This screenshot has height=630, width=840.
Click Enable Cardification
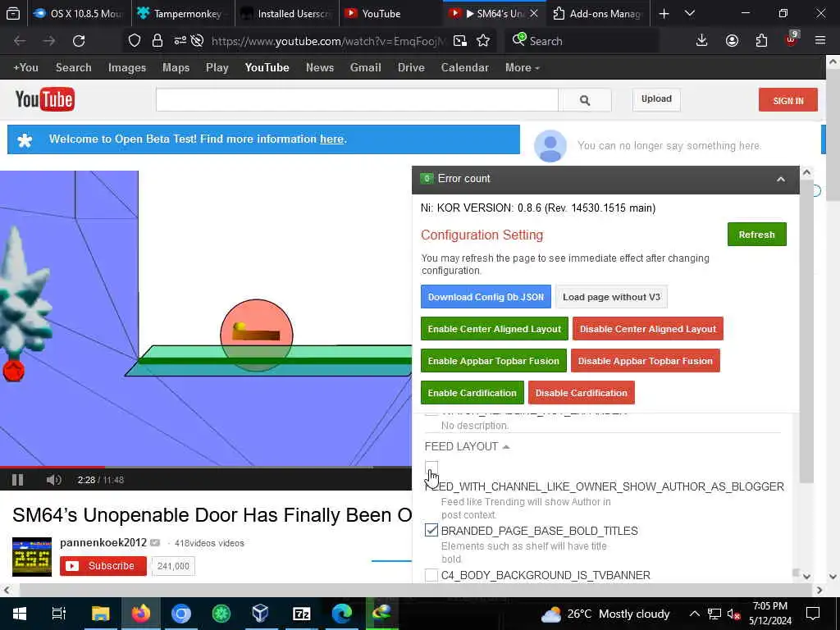pos(472,393)
